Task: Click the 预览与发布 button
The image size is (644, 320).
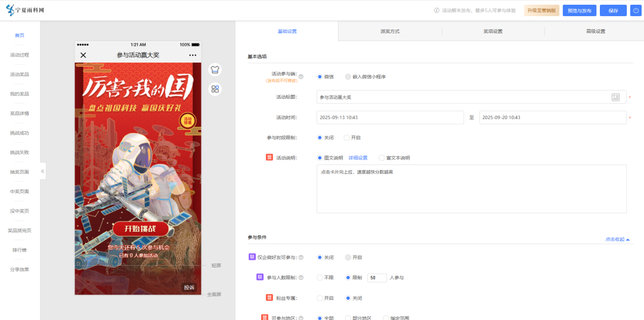Action: pyautogui.click(x=580, y=11)
